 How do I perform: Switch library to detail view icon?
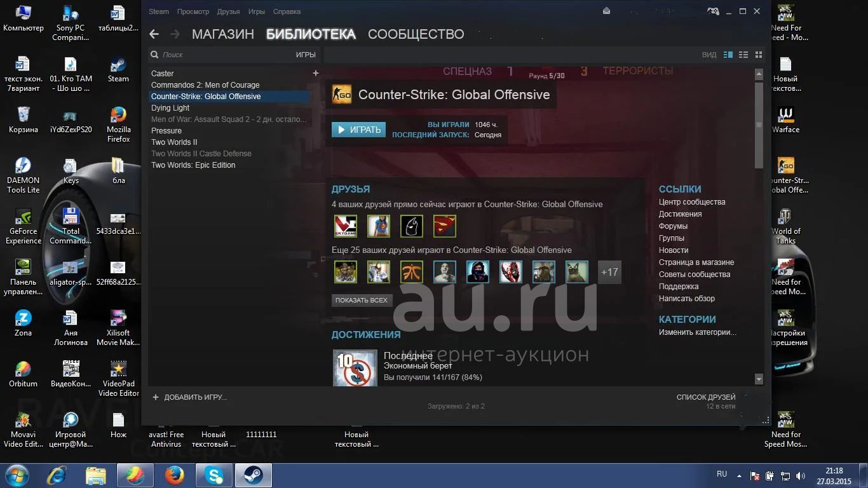point(728,55)
